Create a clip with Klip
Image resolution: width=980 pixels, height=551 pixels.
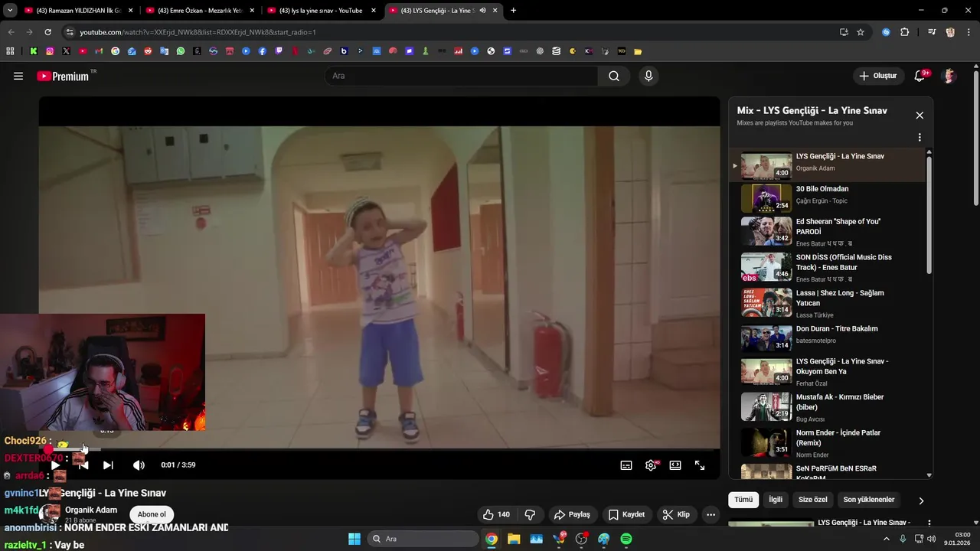tap(676, 514)
